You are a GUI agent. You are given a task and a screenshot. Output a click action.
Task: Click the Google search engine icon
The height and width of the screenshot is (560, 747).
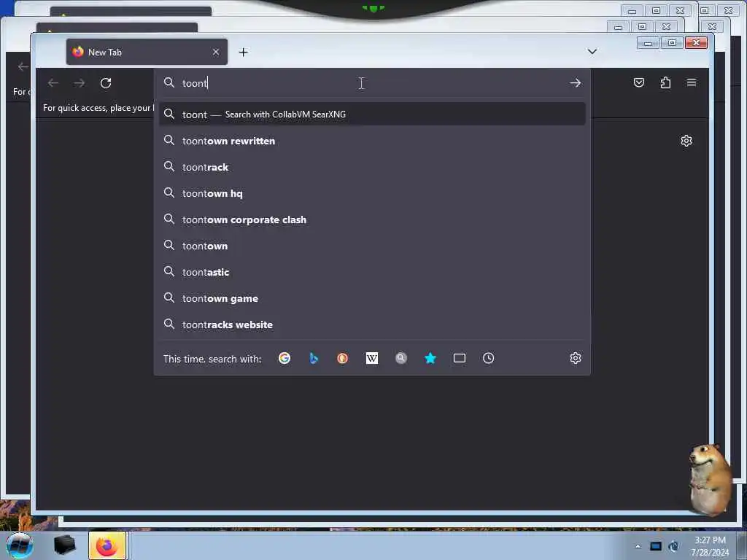285,358
